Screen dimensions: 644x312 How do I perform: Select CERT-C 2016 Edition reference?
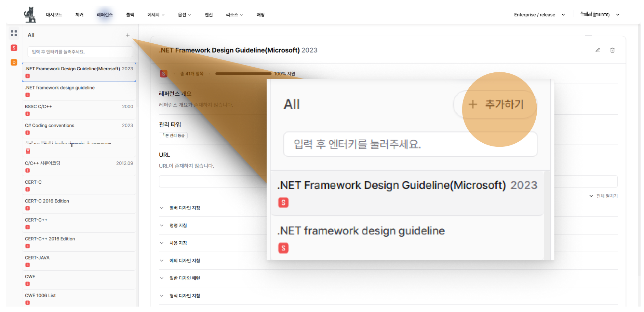[79, 204]
